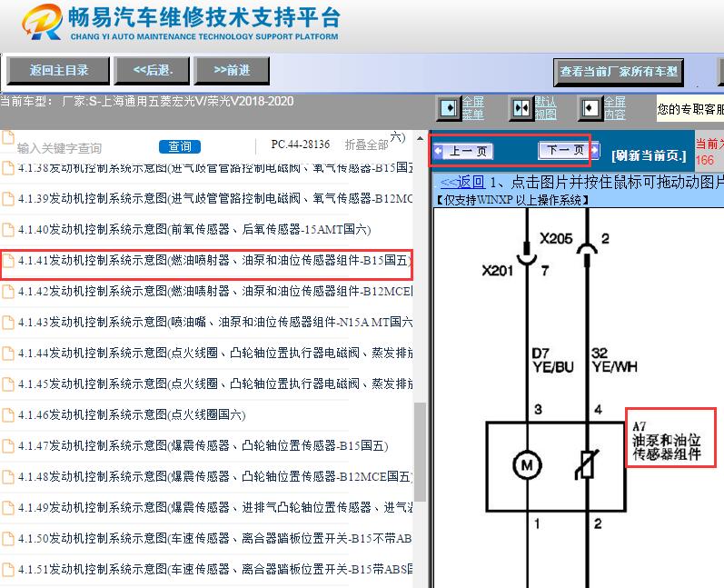The width and height of the screenshot is (724, 588).
Task: Click document icon beside item 4.1.40
Action: (8, 230)
